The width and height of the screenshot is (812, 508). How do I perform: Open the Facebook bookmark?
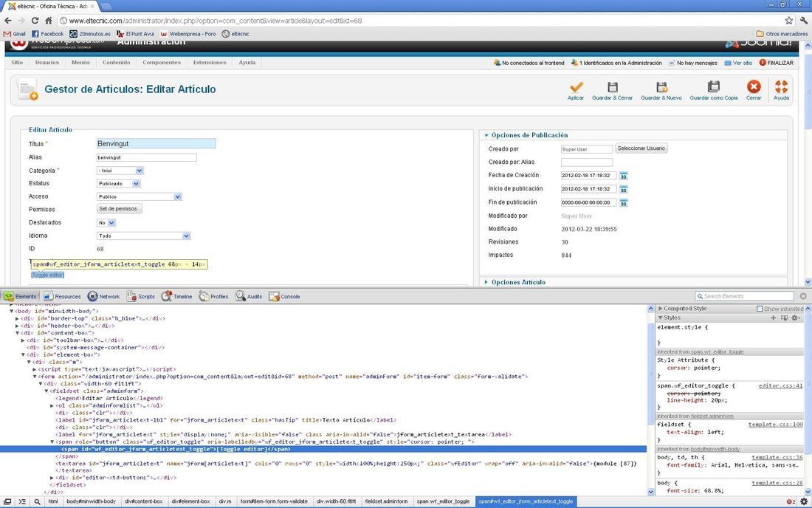pyautogui.click(x=48, y=34)
